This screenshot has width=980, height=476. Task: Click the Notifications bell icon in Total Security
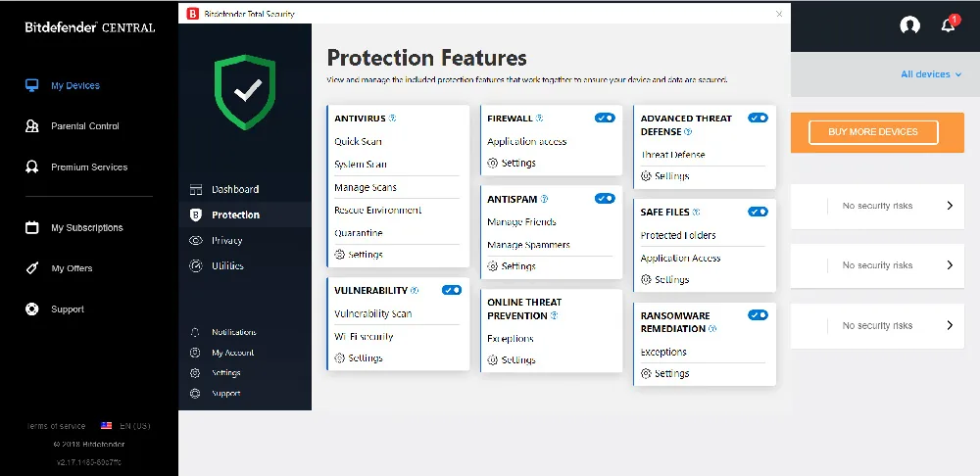click(x=195, y=332)
